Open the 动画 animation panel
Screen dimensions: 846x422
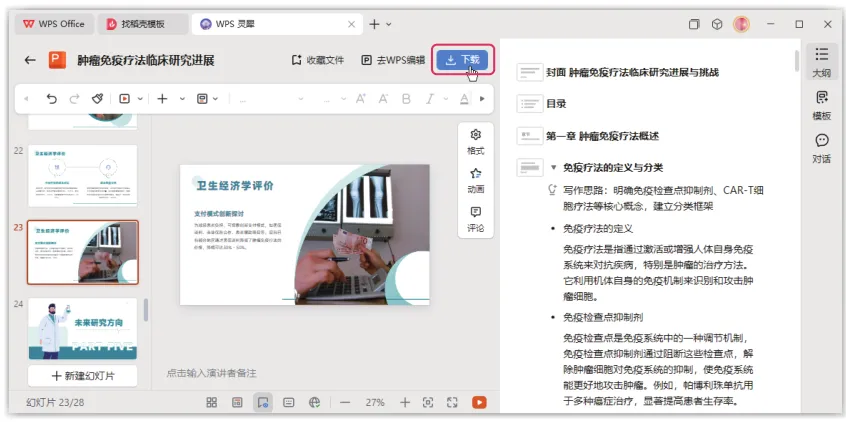pos(475,181)
